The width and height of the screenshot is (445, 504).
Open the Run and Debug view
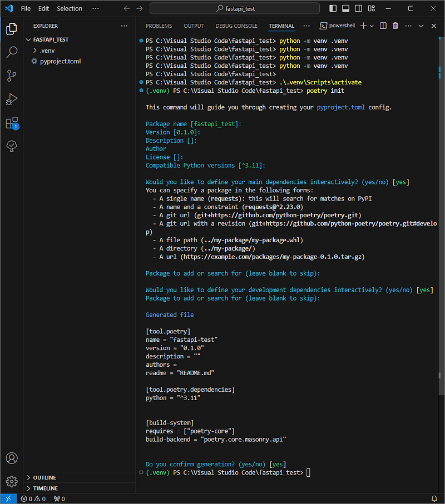[12, 99]
